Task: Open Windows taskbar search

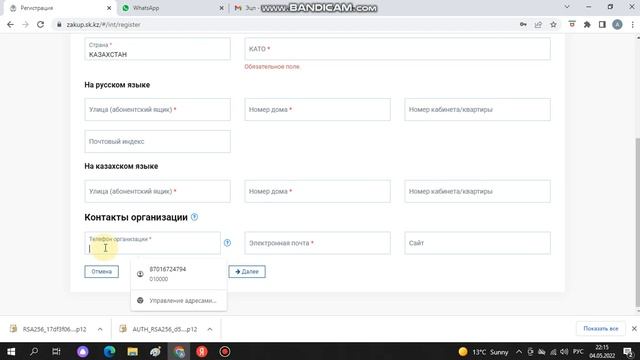Action: [x=34, y=351]
